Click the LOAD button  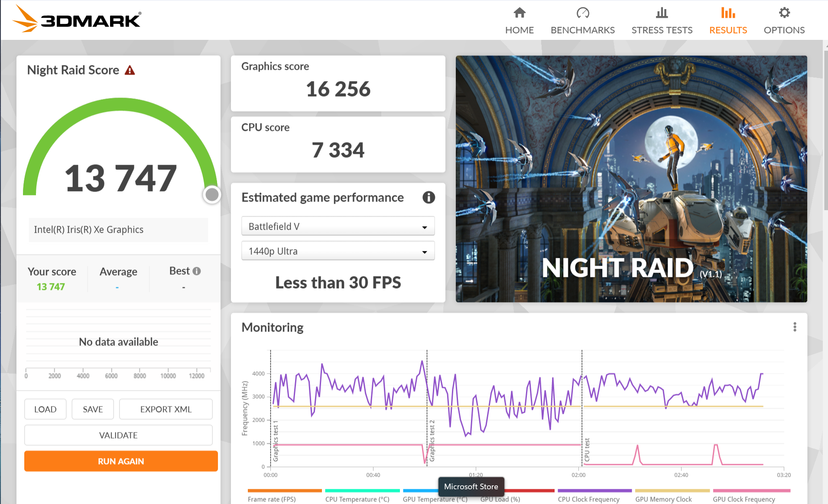(45, 409)
